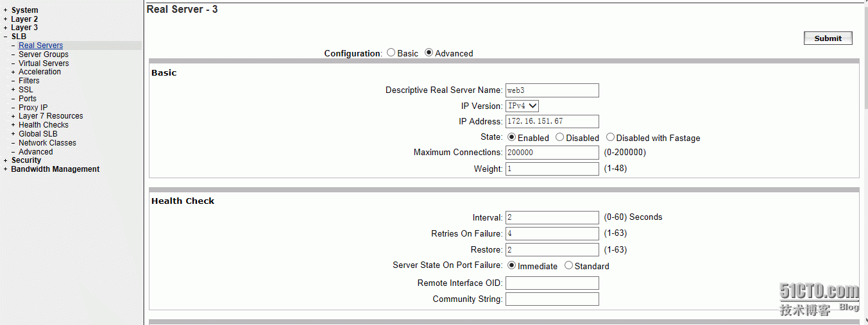The height and width of the screenshot is (325, 868).
Task: Open Ports in the SLB menu
Action: click(28, 99)
